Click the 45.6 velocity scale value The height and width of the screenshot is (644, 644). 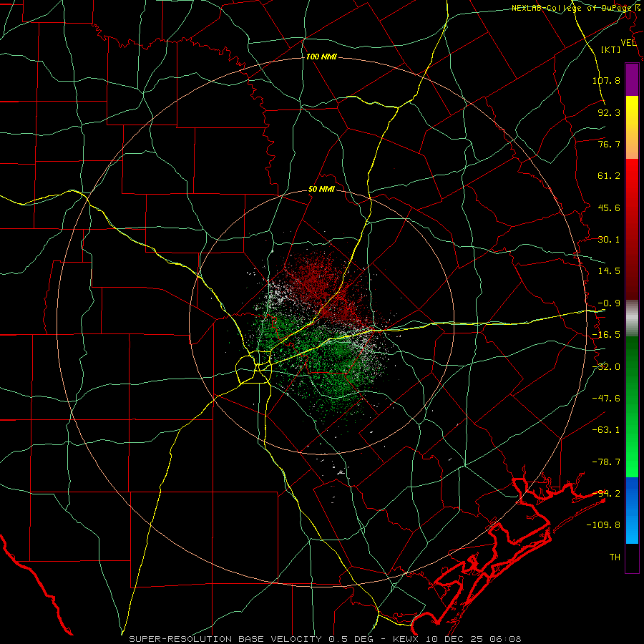pos(609,208)
